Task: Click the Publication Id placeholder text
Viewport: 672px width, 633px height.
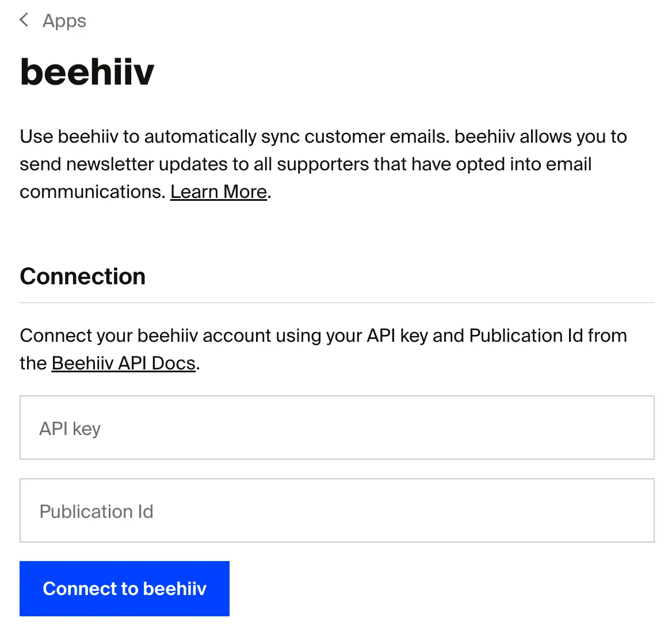Action: [x=96, y=511]
